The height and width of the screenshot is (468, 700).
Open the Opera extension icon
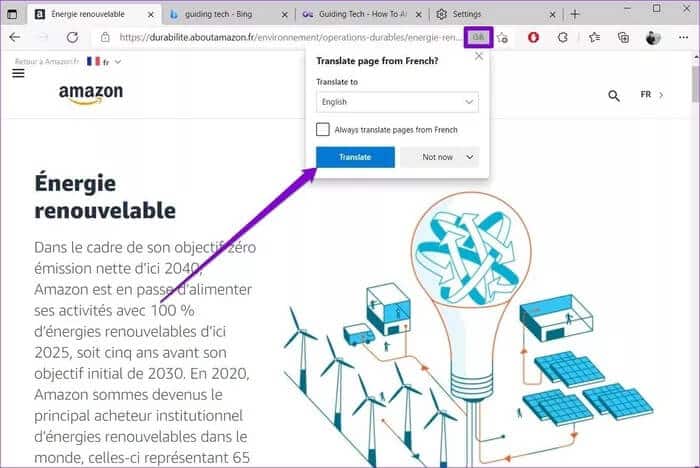click(533, 38)
